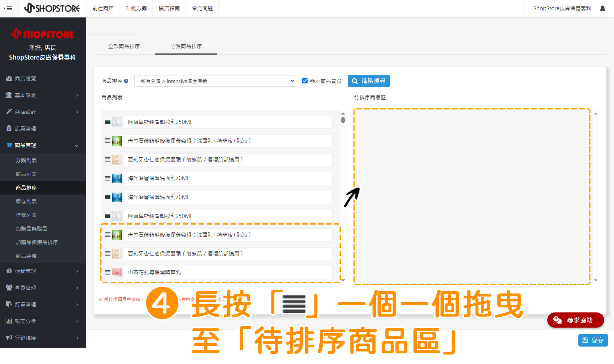
Task: Expand 報表分析 sidebar menu
Action: click(x=42, y=321)
